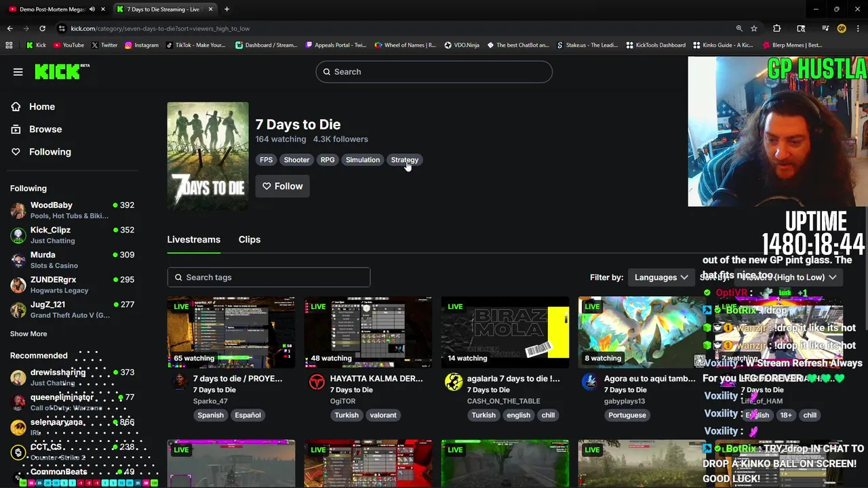Open WoodBaby channel in Following list
This screenshot has width=868, height=488.
click(72, 210)
